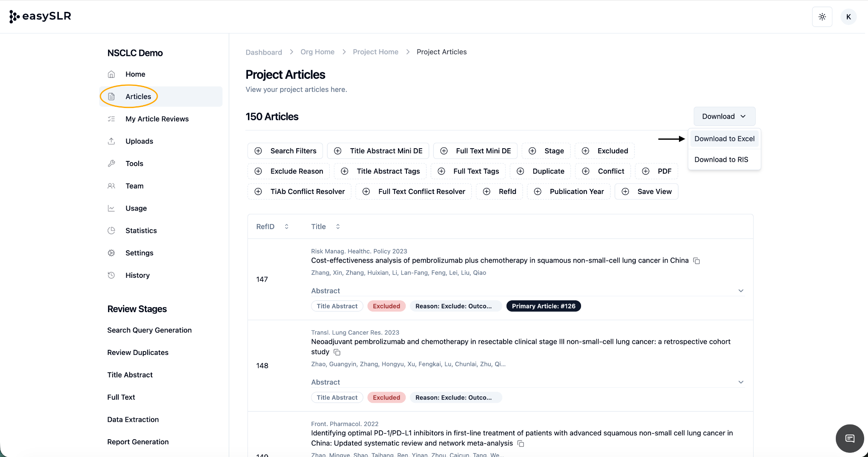Click the easySLR logo
This screenshot has height=457, width=868.
pos(40,17)
